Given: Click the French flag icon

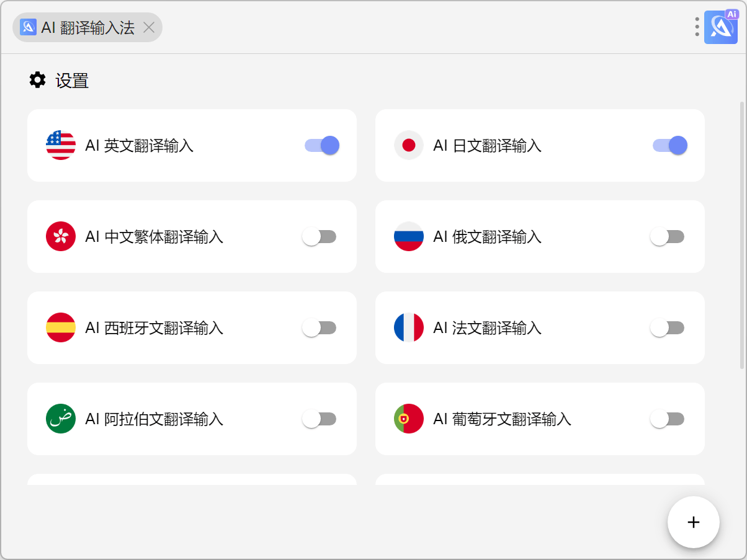Looking at the screenshot, I should pos(409,327).
